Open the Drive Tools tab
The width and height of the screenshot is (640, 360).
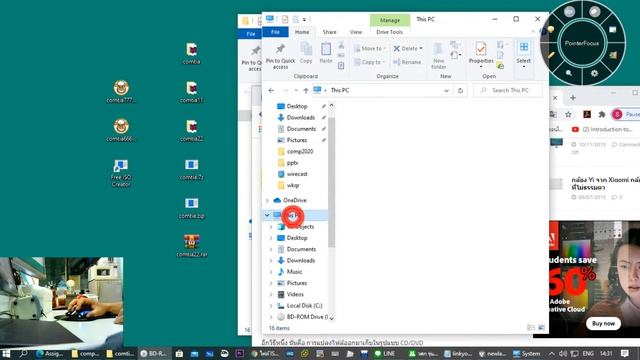pos(389,32)
